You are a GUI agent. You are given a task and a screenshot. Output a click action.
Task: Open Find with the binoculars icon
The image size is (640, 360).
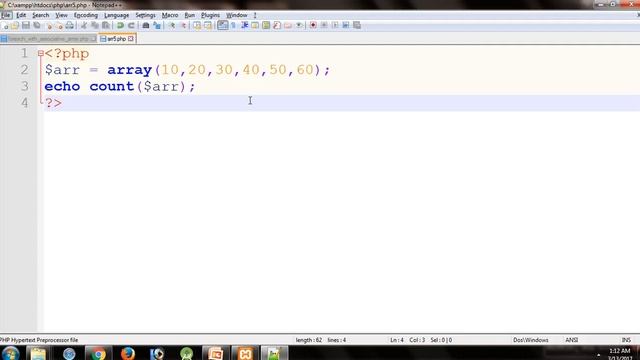(146, 25)
